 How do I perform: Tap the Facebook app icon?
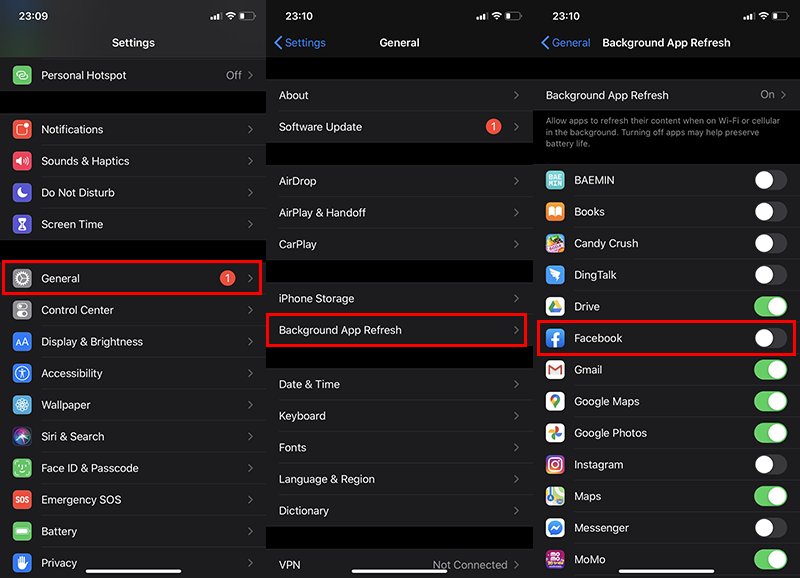click(555, 338)
